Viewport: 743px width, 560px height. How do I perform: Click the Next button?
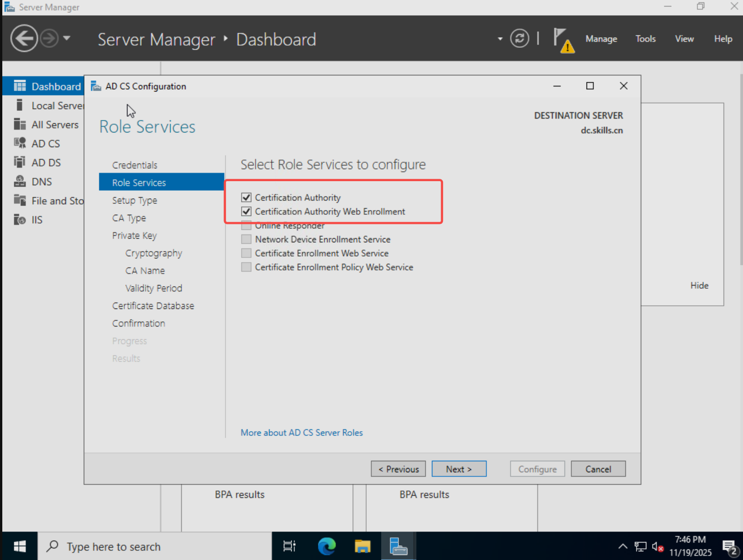[459, 469]
